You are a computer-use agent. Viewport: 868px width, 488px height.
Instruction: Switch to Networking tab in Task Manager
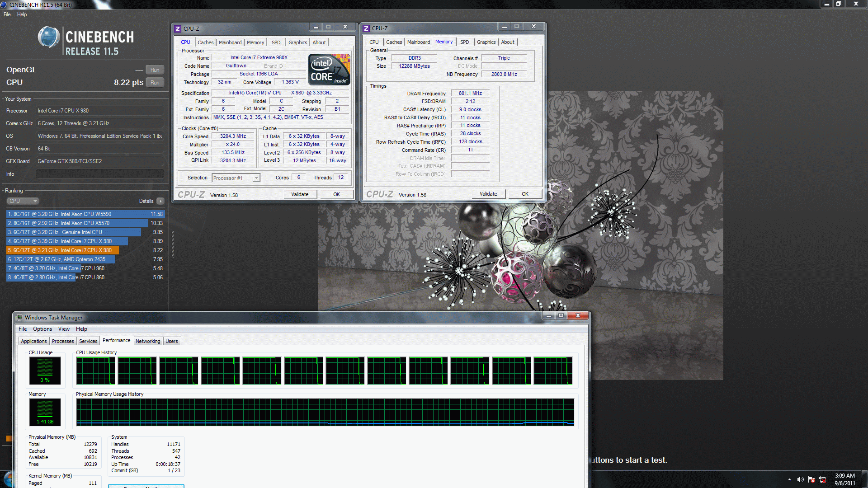coord(148,341)
